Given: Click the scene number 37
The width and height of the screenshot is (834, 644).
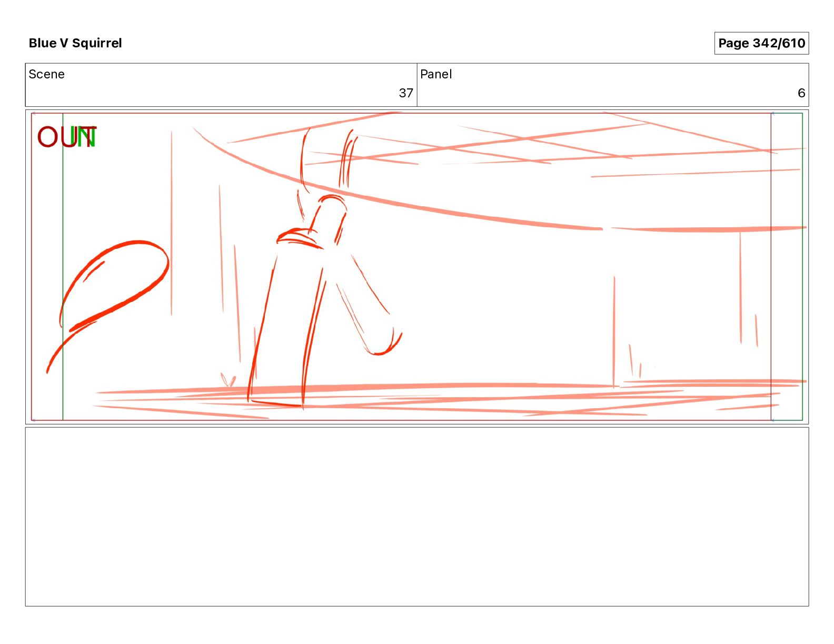Looking at the screenshot, I should pyautogui.click(x=406, y=93).
